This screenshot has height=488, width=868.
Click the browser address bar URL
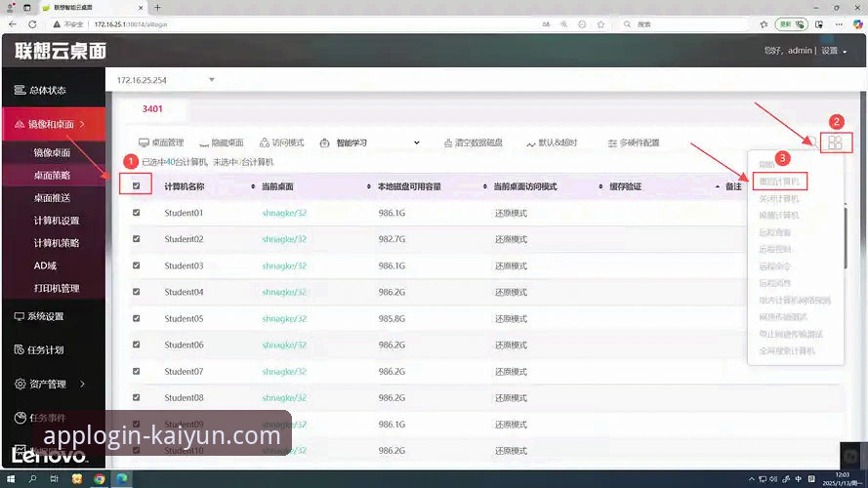point(131,24)
